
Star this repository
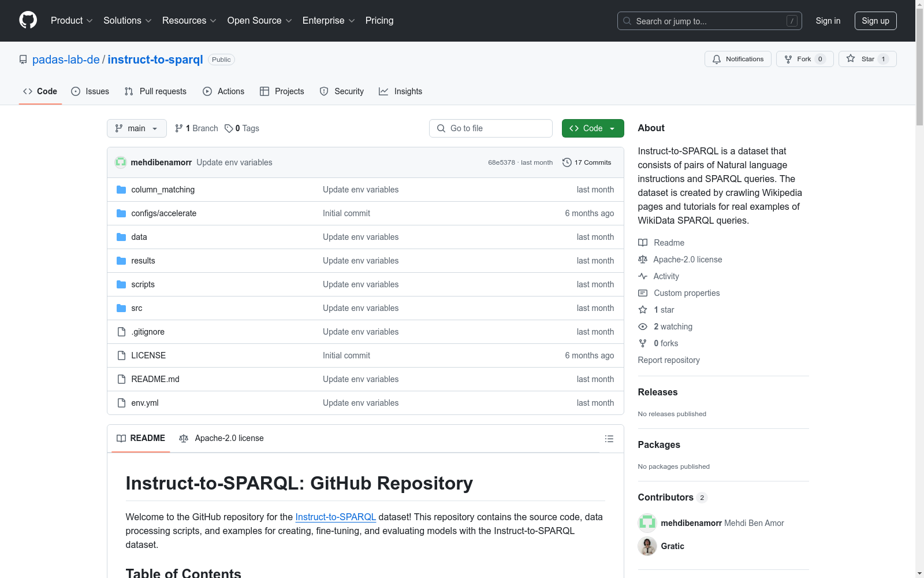coord(867,59)
